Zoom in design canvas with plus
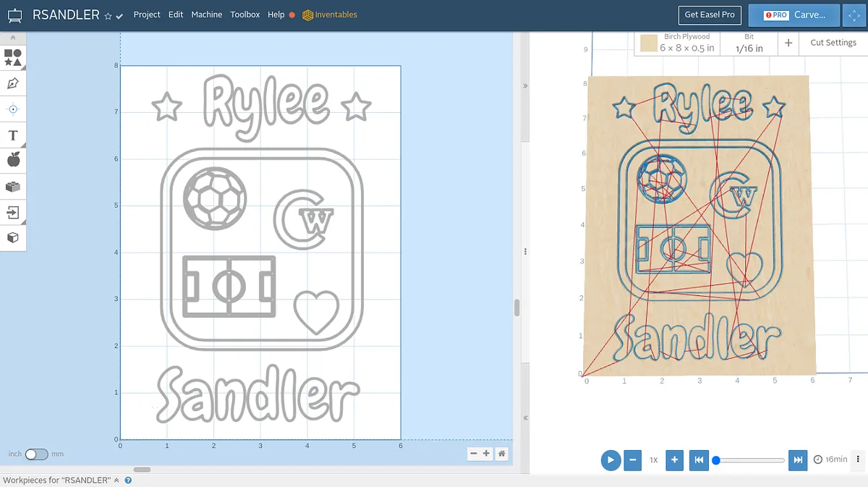 [486, 454]
